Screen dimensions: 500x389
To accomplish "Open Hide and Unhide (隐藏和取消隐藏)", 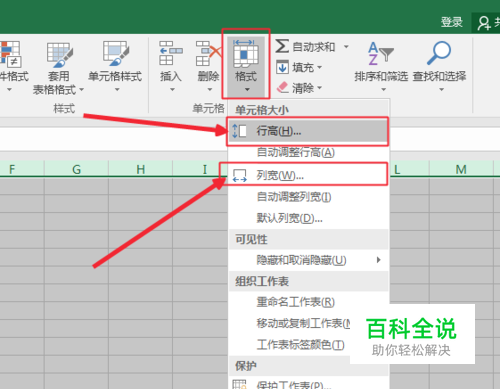I will (x=309, y=260).
